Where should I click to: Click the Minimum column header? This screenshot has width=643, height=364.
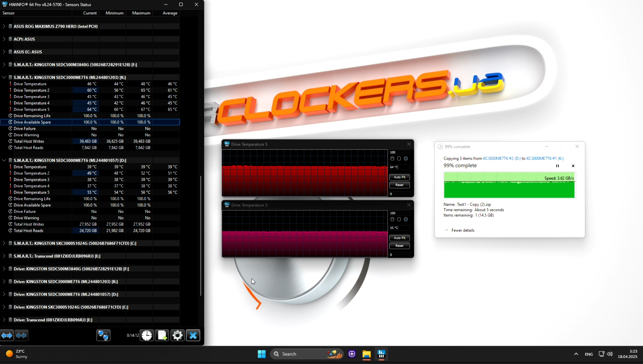[112, 13]
